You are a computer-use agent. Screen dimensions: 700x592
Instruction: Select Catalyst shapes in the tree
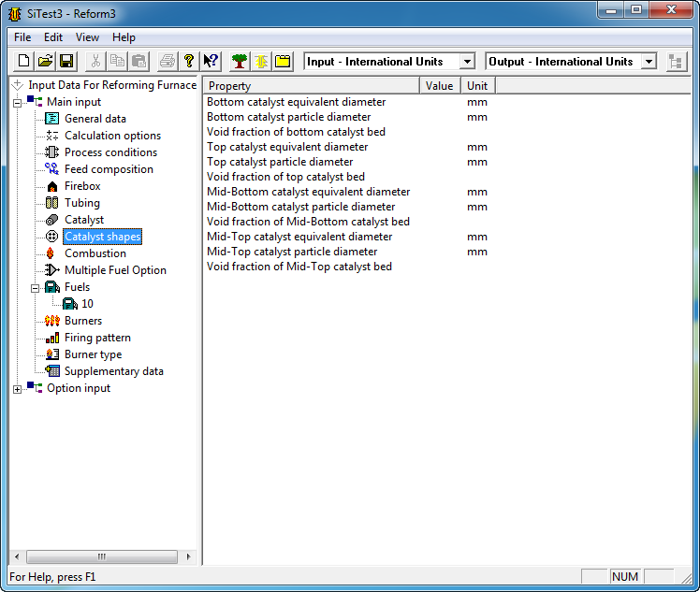(x=103, y=237)
